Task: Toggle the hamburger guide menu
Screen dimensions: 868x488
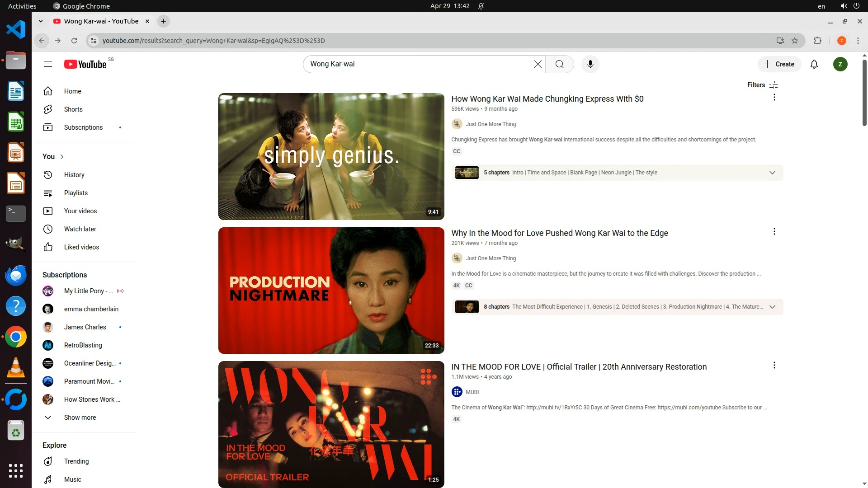Action: coord(48,64)
